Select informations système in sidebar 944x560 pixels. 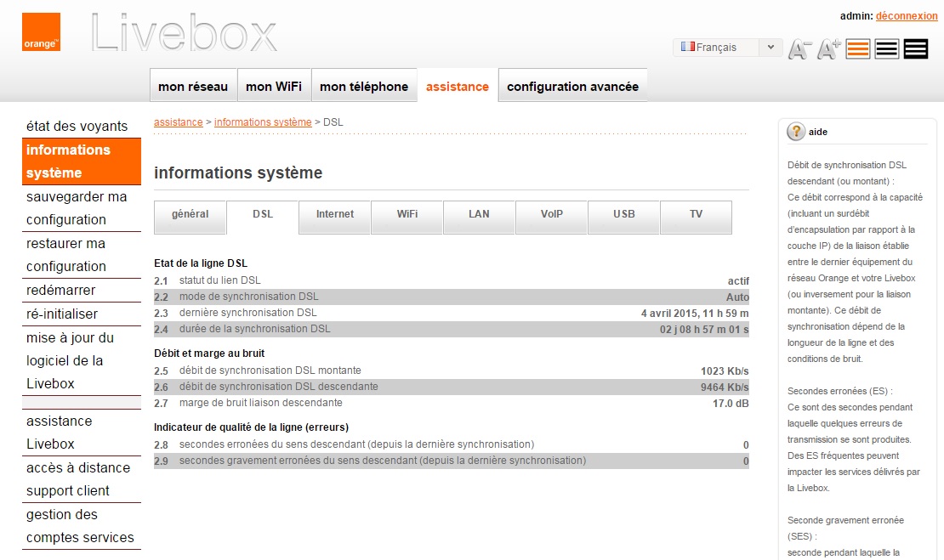pos(82,161)
